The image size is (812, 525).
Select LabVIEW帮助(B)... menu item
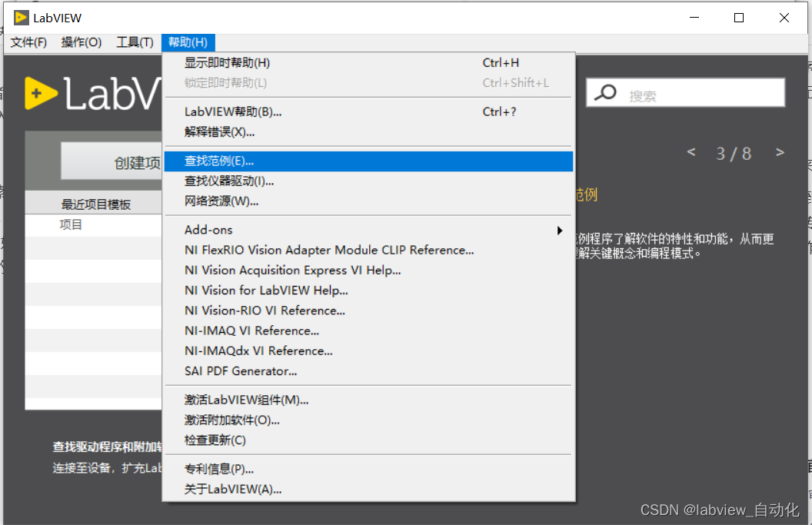coord(369,111)
